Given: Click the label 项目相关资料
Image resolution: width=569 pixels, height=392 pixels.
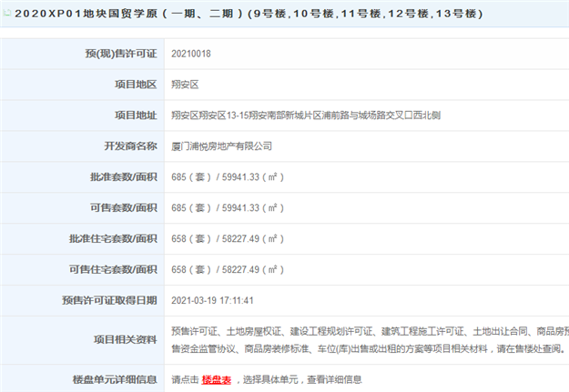Looking at the screenshot, I should [x=126, y=340].
